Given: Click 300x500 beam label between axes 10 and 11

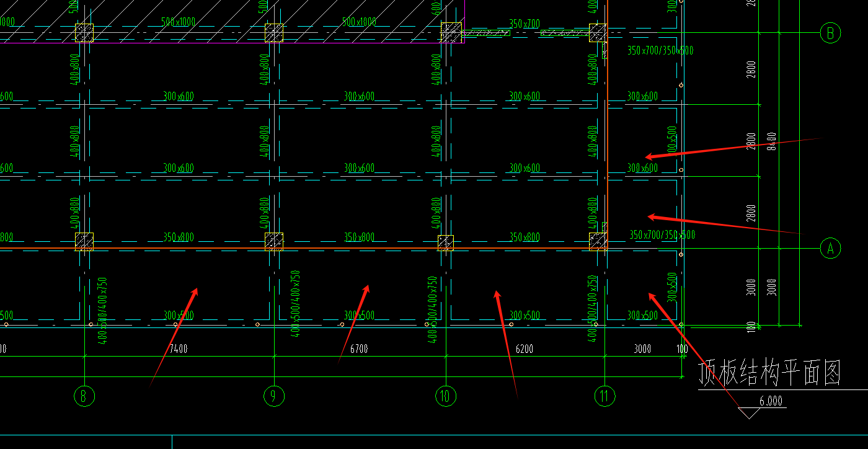Looking at the screenshot, I should [525, 316].
